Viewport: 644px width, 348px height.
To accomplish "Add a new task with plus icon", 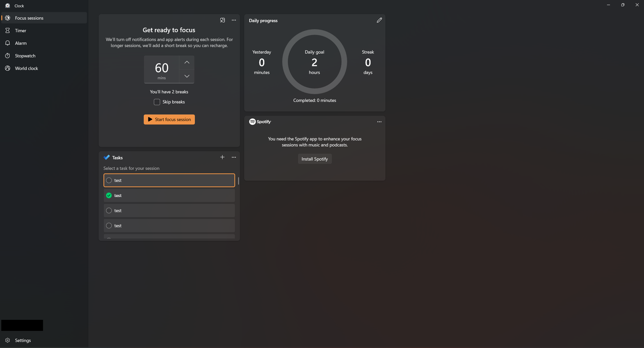I will pos(222,157).
